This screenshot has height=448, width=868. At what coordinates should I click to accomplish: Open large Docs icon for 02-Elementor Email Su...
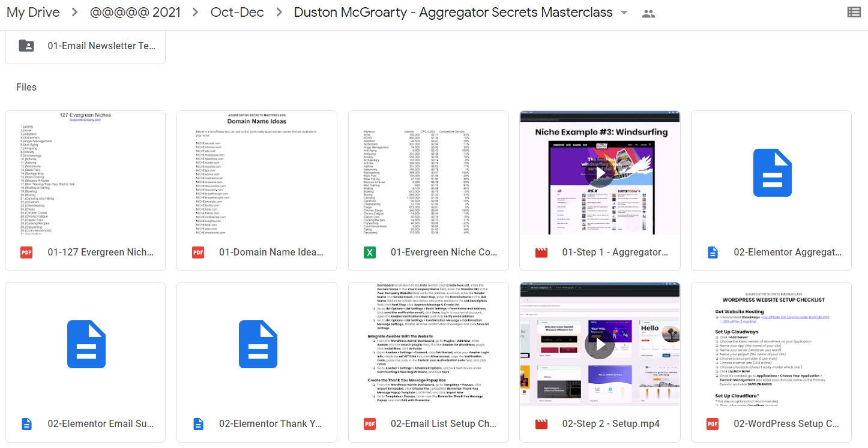[86, 344]
